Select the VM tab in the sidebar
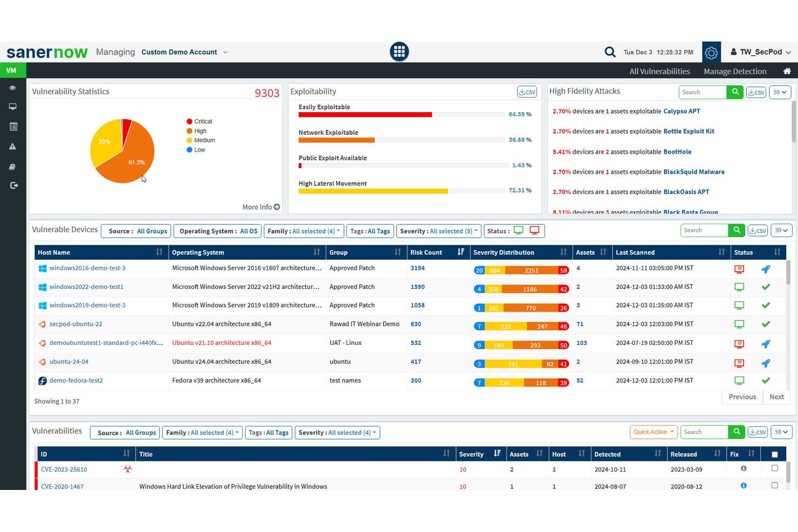798x532 pixels. pos(12,70)
